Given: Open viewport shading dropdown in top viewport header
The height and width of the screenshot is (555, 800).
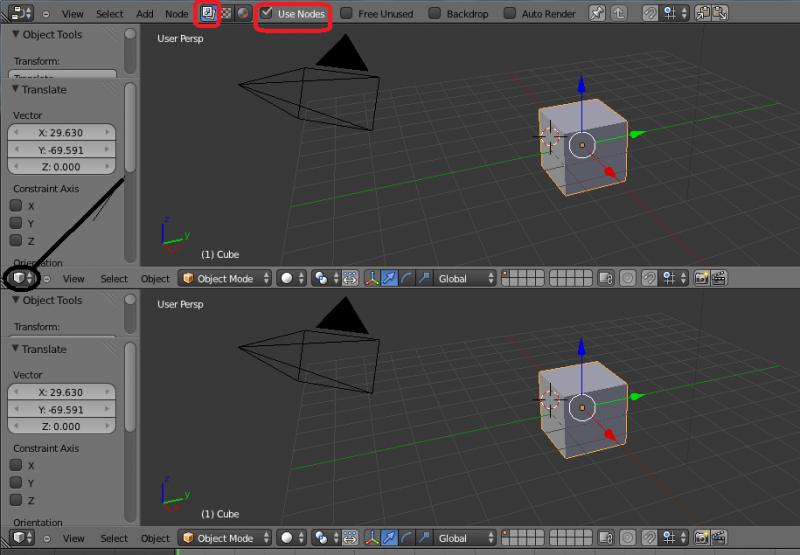Looking at the screenshot, I should [x=292, y=279].
